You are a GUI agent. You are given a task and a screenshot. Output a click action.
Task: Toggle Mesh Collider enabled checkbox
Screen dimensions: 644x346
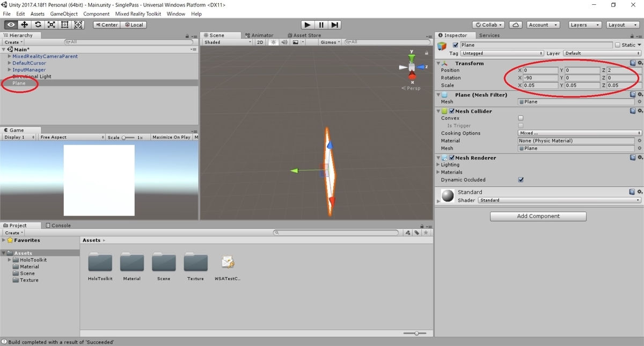coord(452,111)
